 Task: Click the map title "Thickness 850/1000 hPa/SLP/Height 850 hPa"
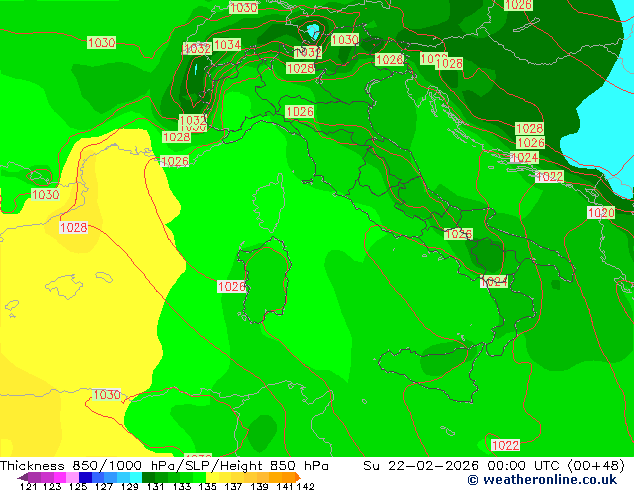point(164,466)
